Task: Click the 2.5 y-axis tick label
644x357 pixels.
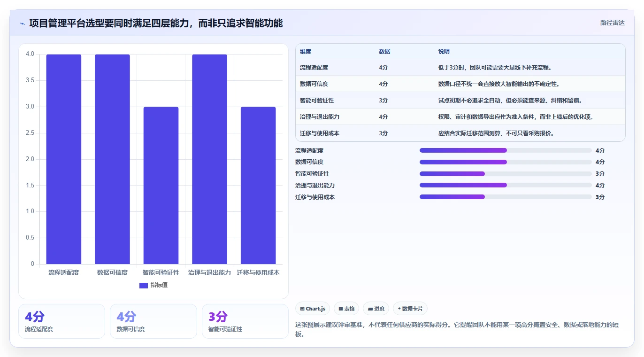Action: (x=30, y=133)
